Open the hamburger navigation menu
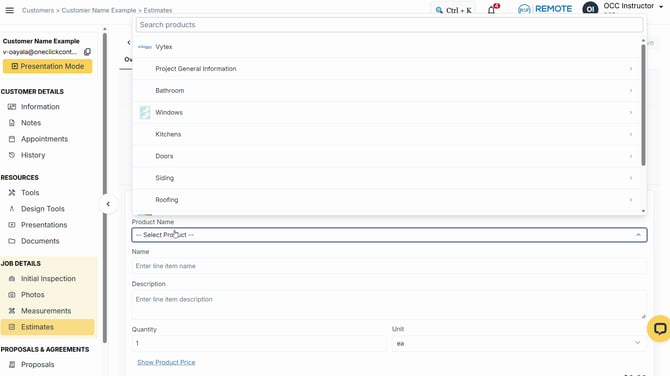670x376 pixels. (9, 10)
